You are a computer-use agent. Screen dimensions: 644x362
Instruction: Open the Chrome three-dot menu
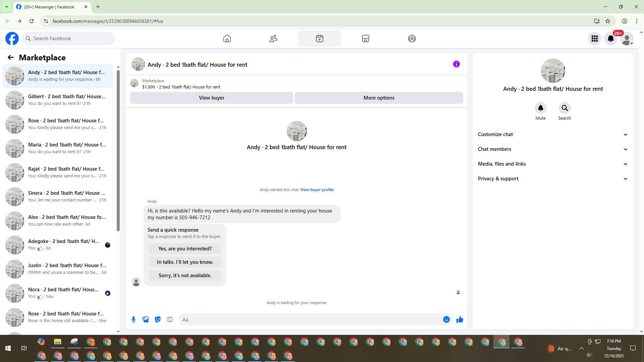[637, 21]
